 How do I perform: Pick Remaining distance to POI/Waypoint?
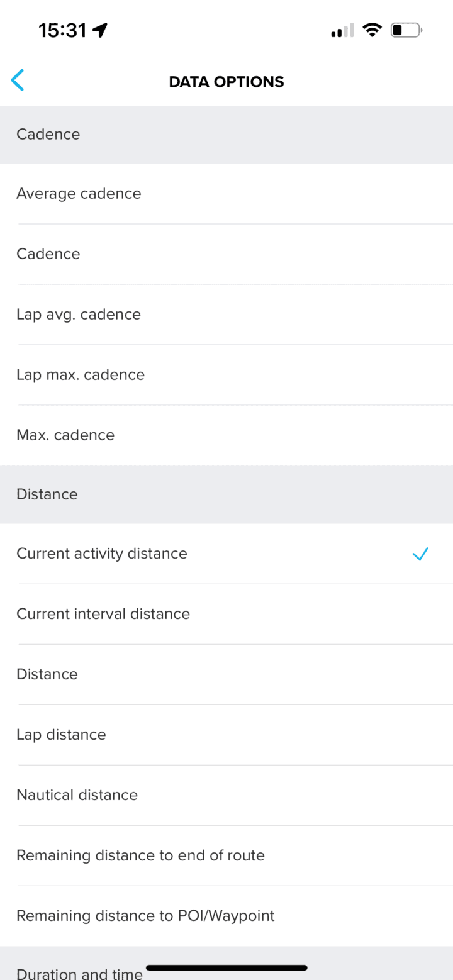[145, 916]
